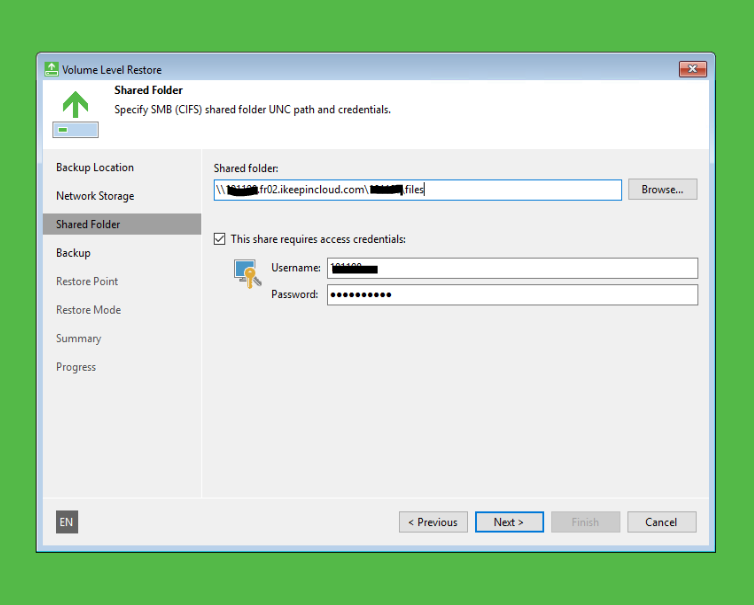Uncheck 'This share requires access credentials'
Viewport: 754px width, 605px height.
[219, 239]
